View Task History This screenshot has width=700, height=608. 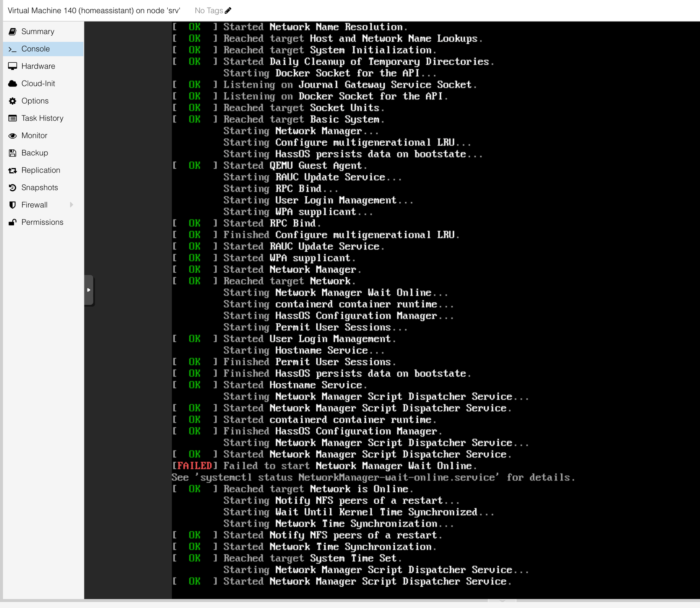tap(43, 118)
